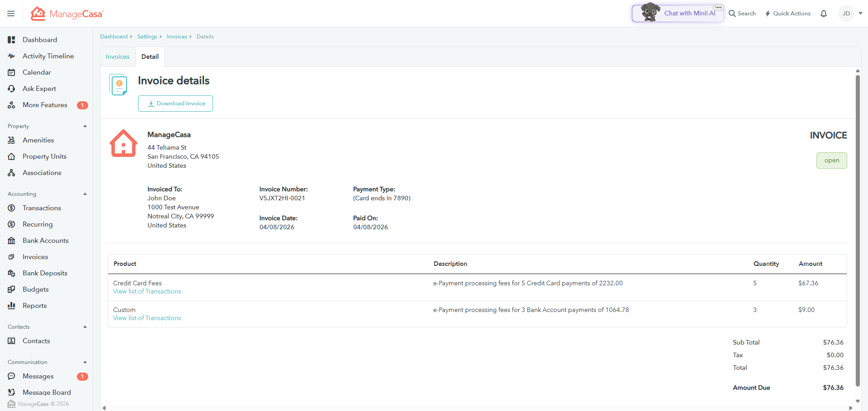Click the vertical scrollbar down arrow
The height and width of the screenshot is (411, 868).
(x=858, y=401)
